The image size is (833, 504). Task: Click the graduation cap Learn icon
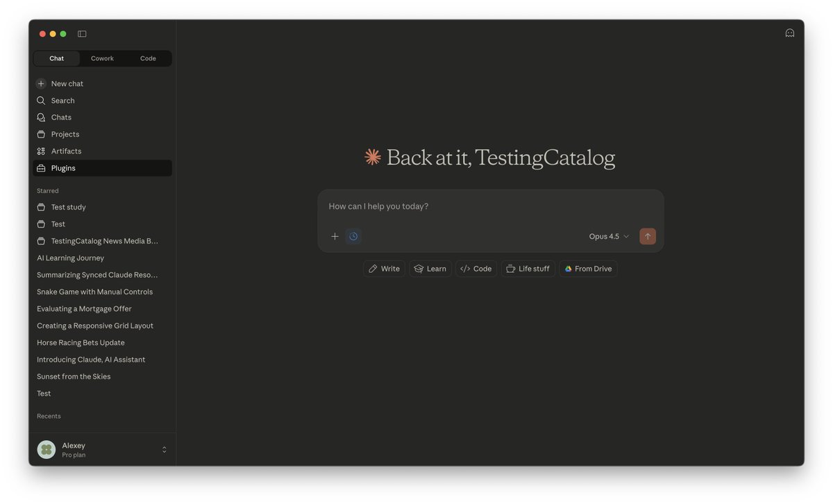(419, 269)
